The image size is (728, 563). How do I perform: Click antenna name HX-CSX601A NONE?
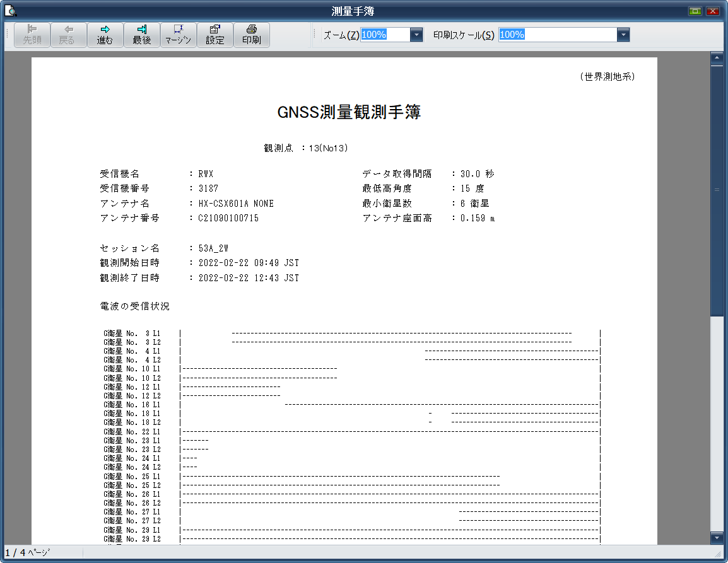[x=236, y=203]
